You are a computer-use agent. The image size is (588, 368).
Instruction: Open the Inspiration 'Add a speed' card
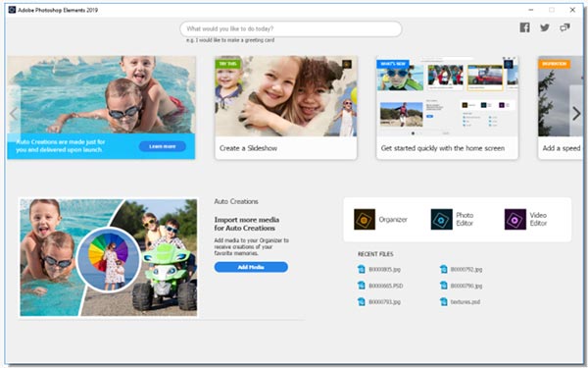coord(561,108)
